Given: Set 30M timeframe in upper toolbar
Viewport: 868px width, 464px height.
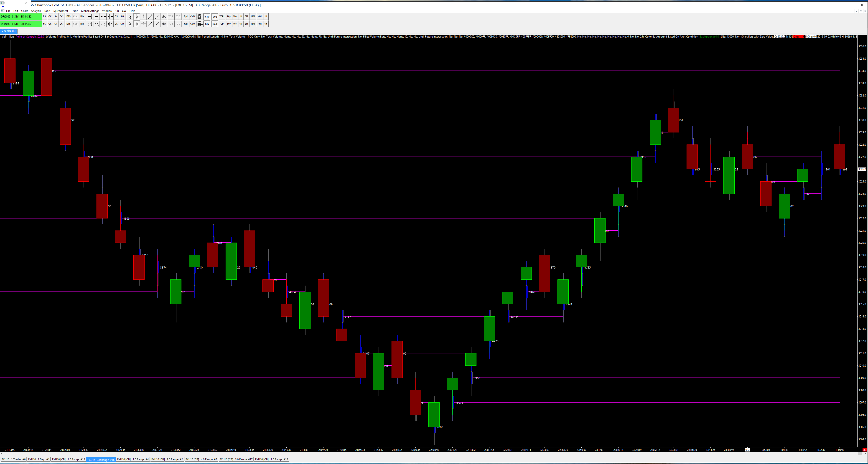Looking at the screenshot, I should coord(260,17).
